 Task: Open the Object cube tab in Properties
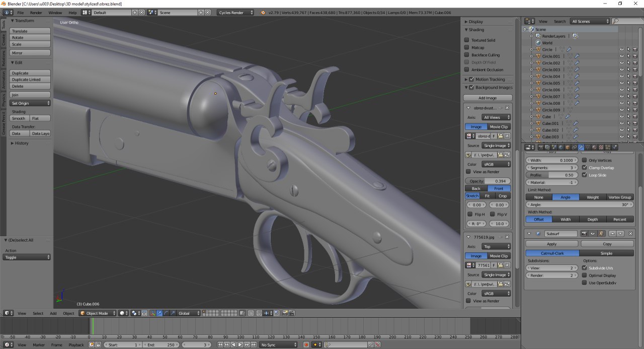click(568, 147)
